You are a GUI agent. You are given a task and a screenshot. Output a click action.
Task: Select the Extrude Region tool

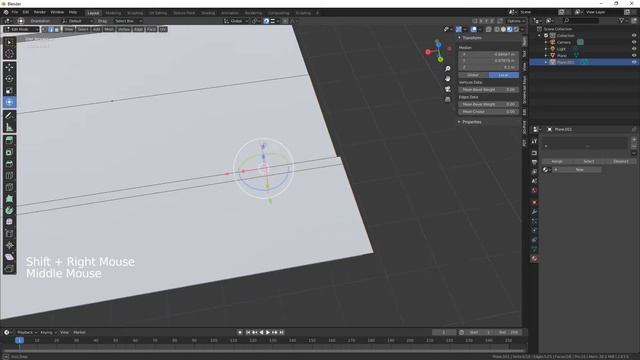click(9, 141)
